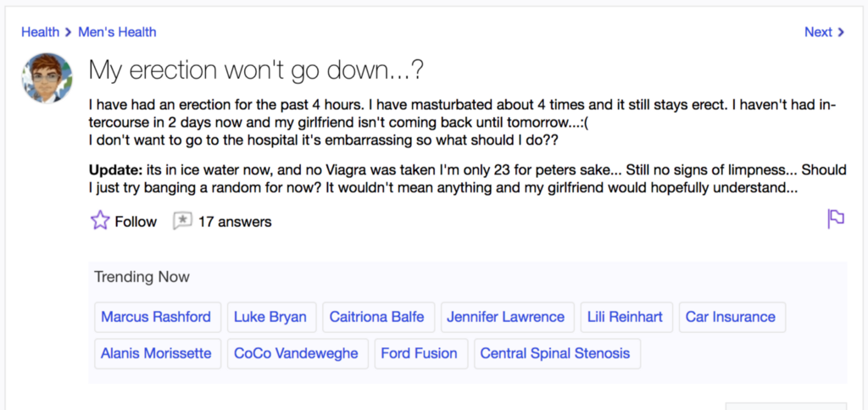
Task: Select the Car Insurance trending tag
Action: click(x=732, y=317)
